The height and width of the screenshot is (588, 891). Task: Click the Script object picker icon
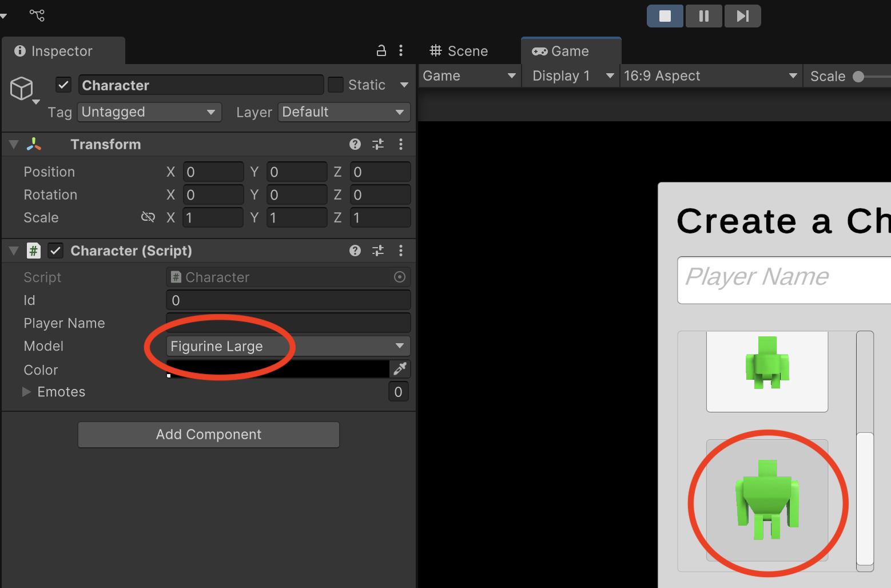(400, 277)
